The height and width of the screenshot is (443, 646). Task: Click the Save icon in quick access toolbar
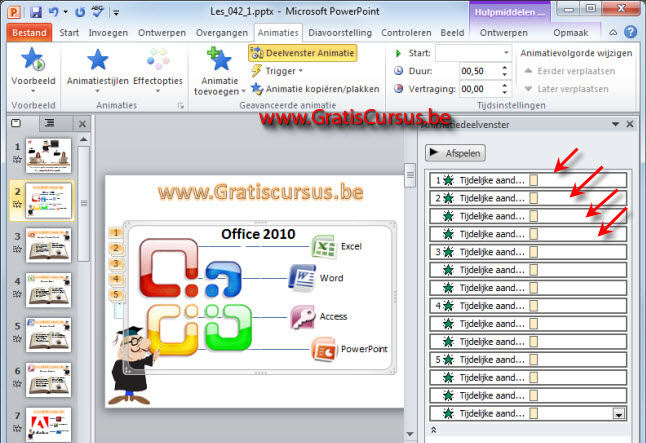pos(36,12)
